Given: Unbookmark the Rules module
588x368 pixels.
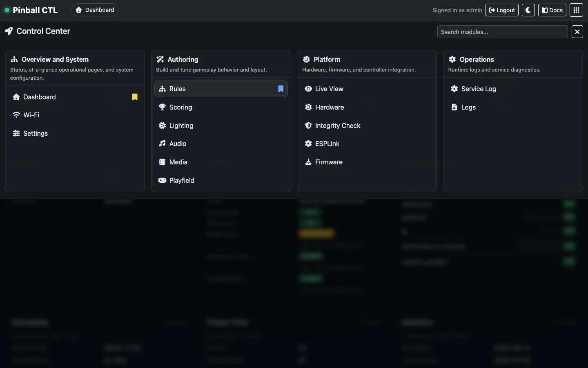Looking at the screenshot, I should 281,89.
